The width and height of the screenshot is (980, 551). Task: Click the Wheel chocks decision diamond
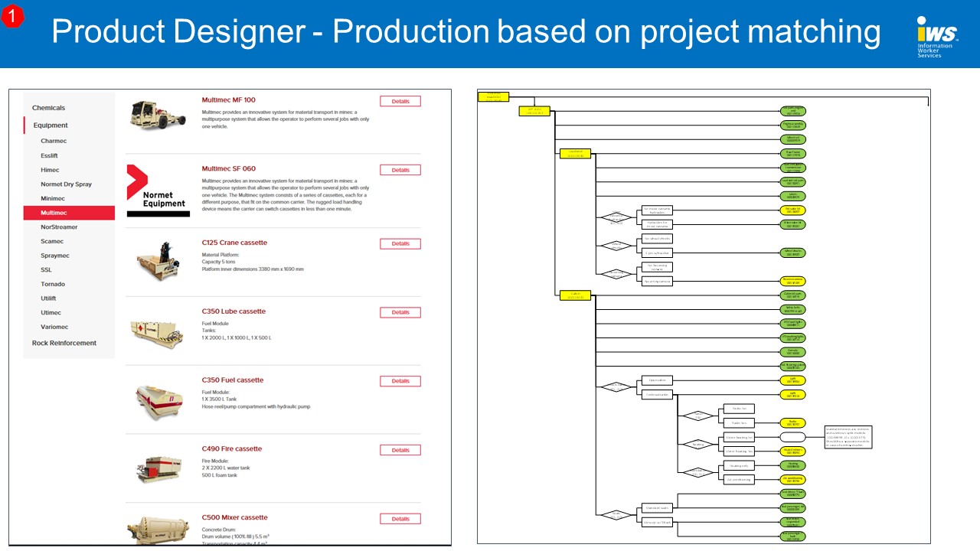coord(616,246)
